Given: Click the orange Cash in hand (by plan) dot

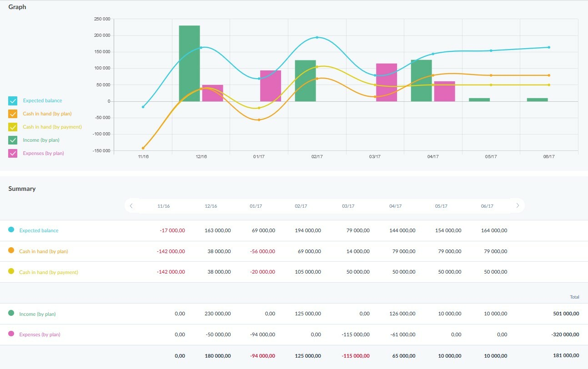Looking at the screenshot, I should point(11,251).
